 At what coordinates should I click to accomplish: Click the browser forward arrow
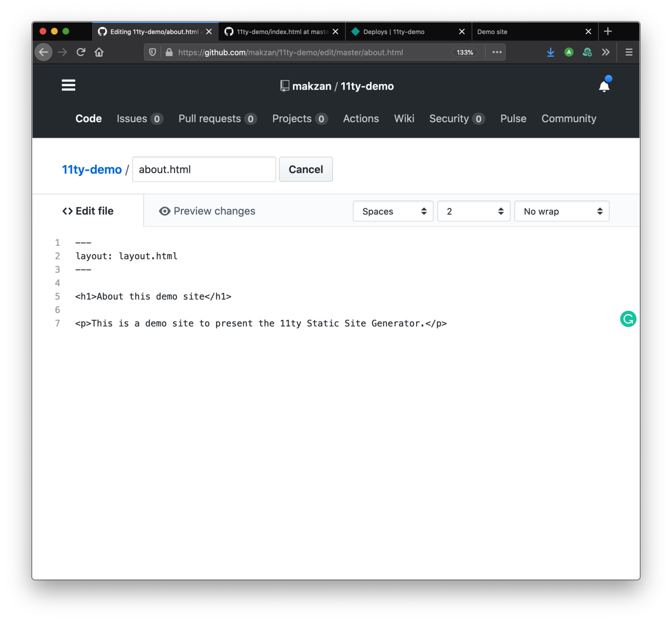(63, 52)
